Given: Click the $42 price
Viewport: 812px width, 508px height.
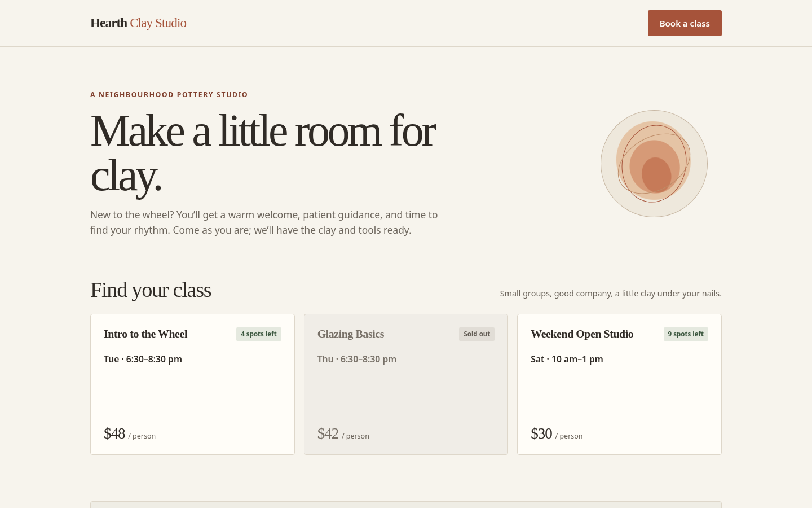Looking at the screenshot, I should 328,433.
